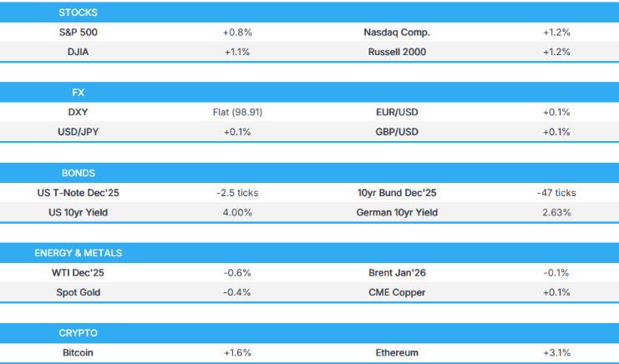Click the FX section header

78,93
